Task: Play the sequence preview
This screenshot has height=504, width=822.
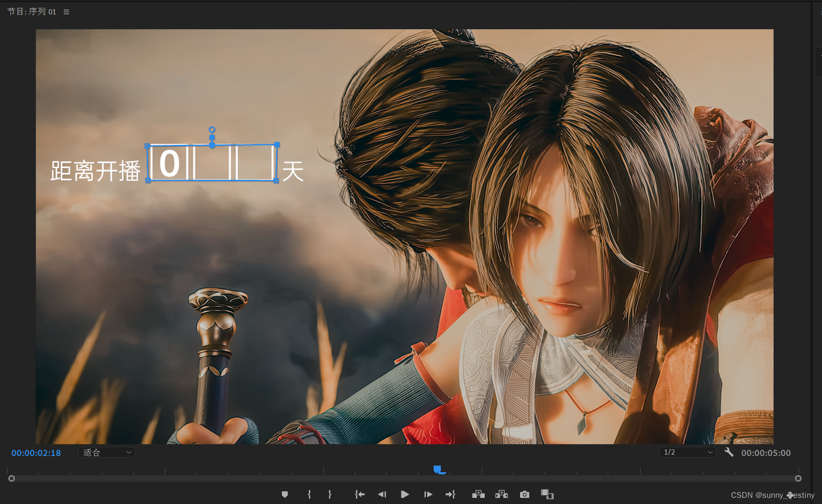Action: point(405,494)
